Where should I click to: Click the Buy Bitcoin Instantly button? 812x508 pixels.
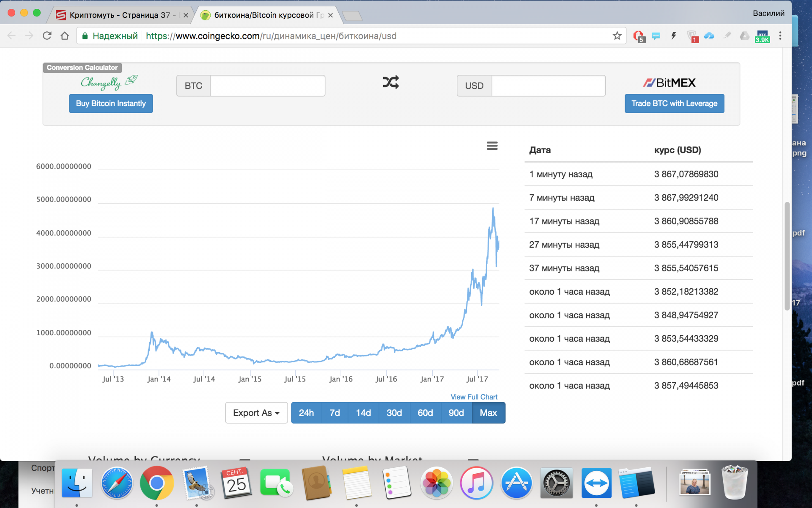pos(111,103)
